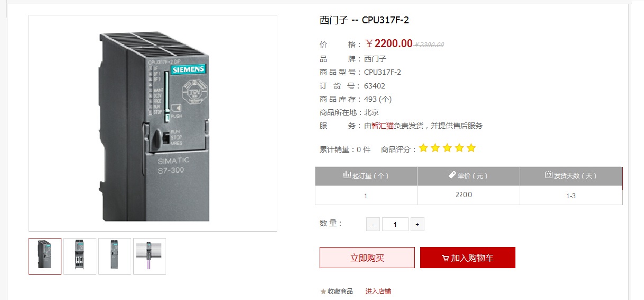This screenshot has height=300, width=644.
Task: Click the large Siemens CPU product image
Action: (153, 123)
